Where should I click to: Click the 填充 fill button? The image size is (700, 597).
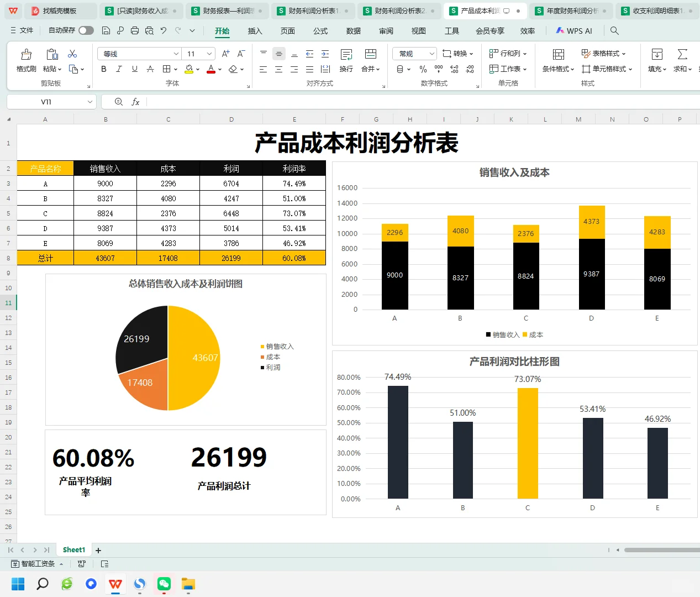tap(657, 60)
